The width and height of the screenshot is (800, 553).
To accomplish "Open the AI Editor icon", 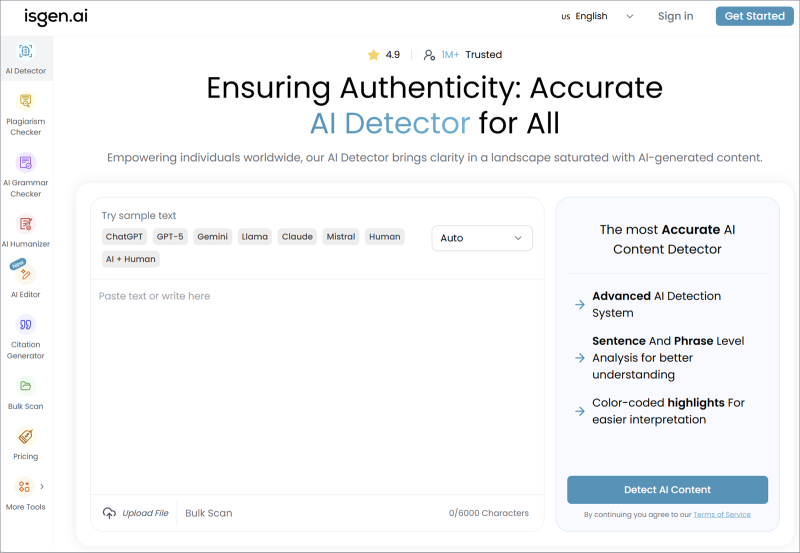I will (x=26, y=274).
